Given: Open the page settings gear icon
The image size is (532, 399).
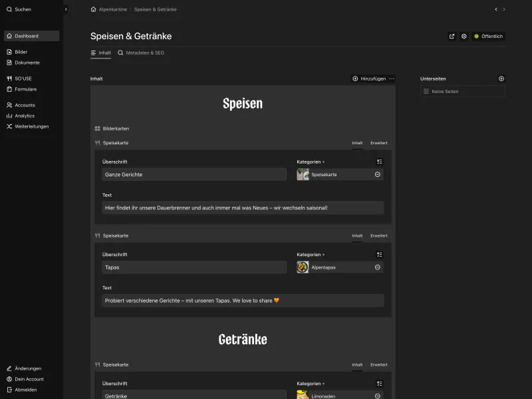Looking at the screenshot, I should coord(464,37).
